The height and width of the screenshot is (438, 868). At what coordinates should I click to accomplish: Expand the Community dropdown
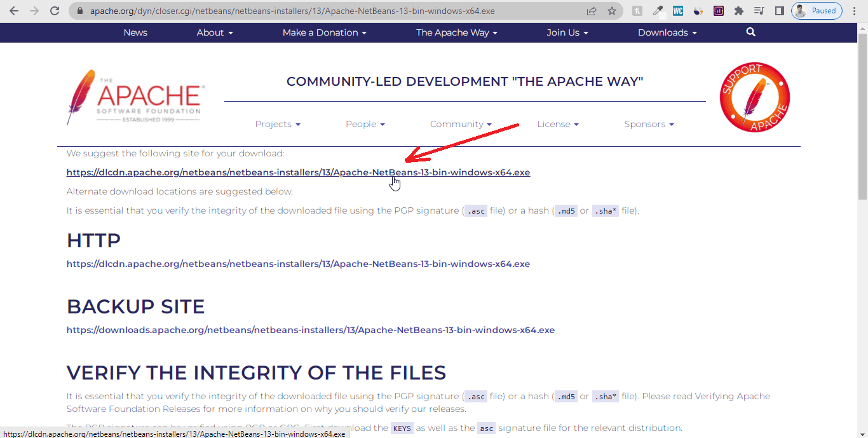(x=461, y=124)
